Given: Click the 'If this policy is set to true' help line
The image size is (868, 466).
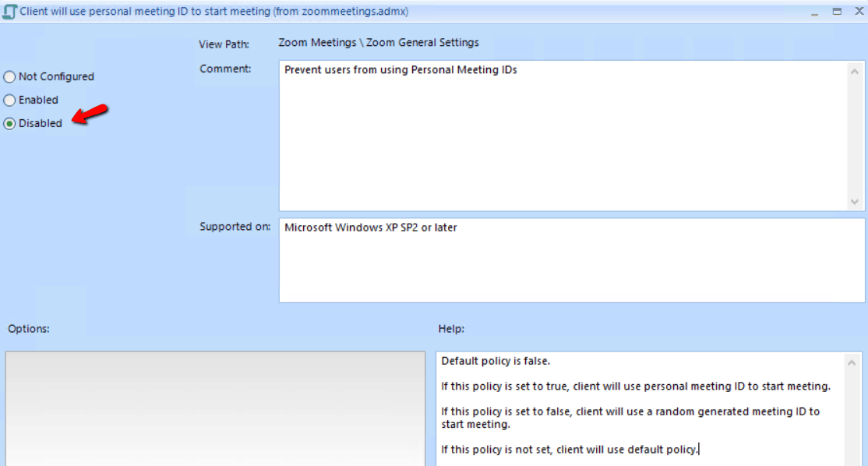Looking at the screenshot, I should (x=636, y=387).
